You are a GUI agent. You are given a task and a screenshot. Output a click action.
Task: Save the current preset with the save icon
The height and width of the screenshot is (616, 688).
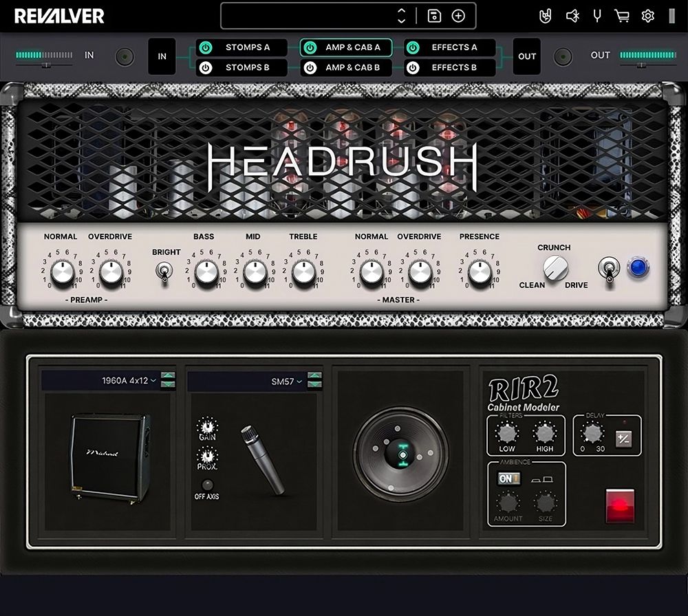tap(436, 15)
